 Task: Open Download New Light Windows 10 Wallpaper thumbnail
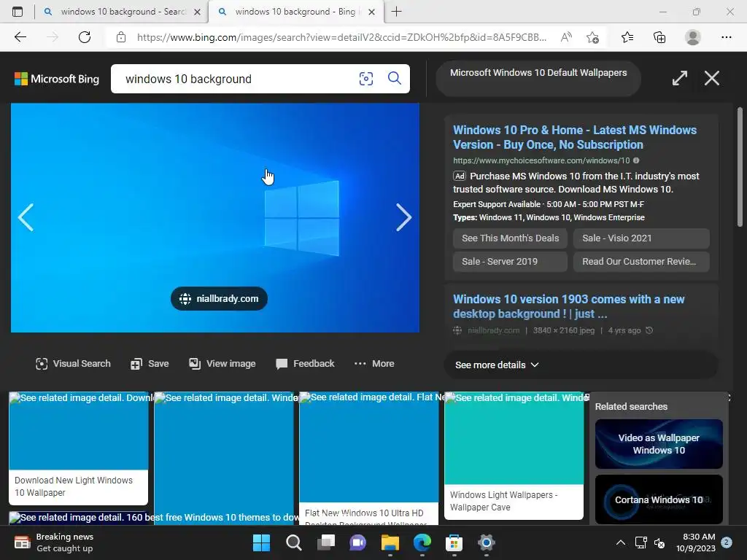[79, 448]
